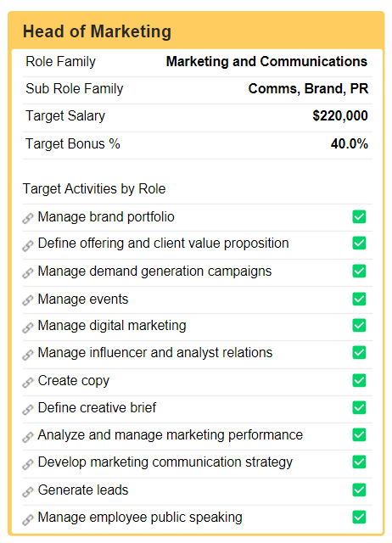Viewport: 392px width, 543px height.
Task: Click link icon beside Manage digital marketing
Action: 28,327
